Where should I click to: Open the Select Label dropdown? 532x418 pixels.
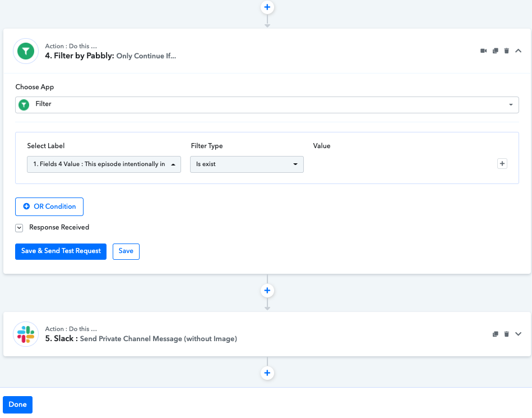[104, 164]
